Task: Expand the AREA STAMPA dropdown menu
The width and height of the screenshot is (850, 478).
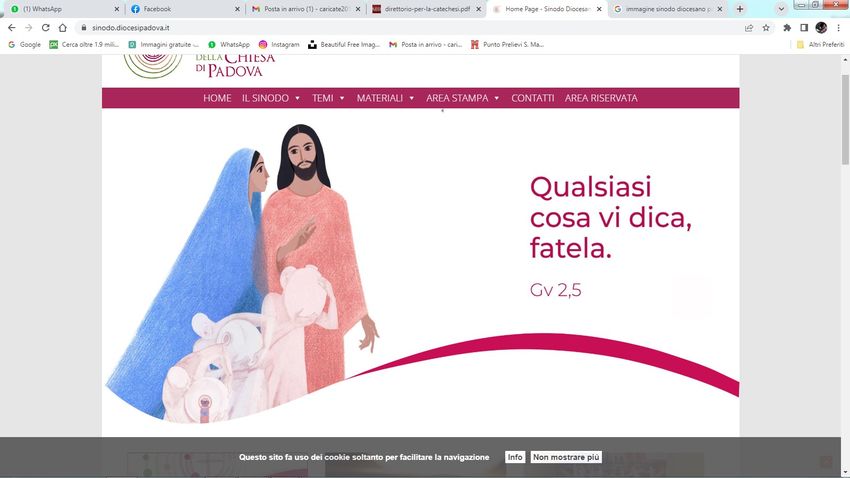Action: tap(462, 98)
